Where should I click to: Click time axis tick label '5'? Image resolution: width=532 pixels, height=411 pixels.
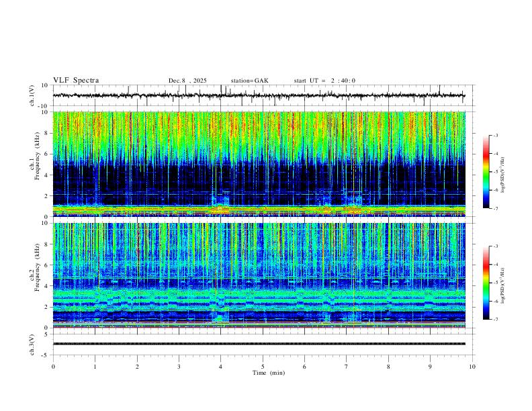point(263,367)
